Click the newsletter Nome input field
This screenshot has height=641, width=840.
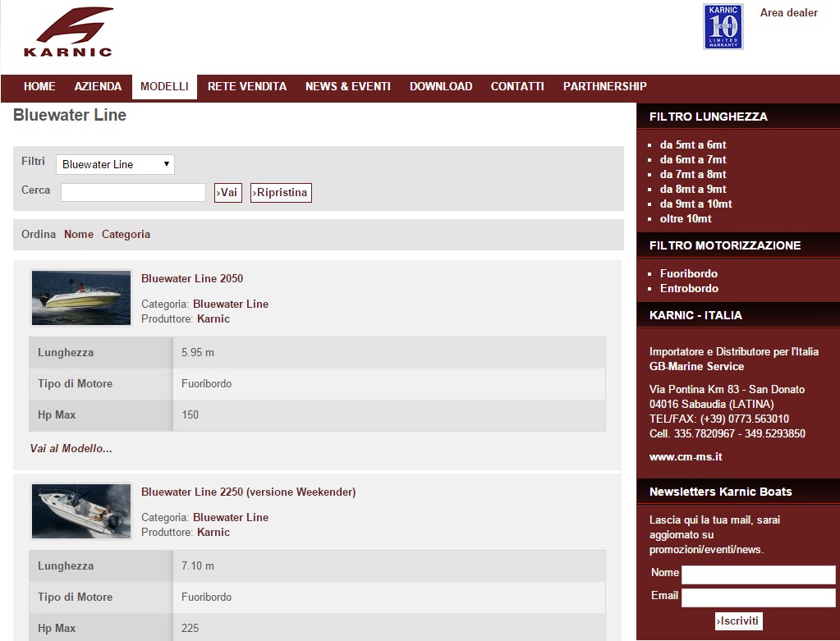[758, 575]
